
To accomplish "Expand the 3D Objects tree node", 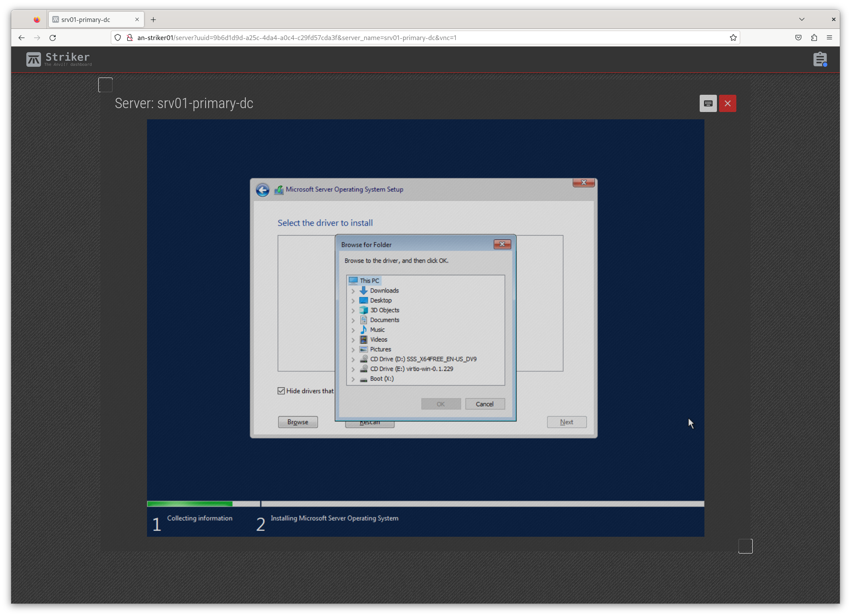I will pos(353,311).
